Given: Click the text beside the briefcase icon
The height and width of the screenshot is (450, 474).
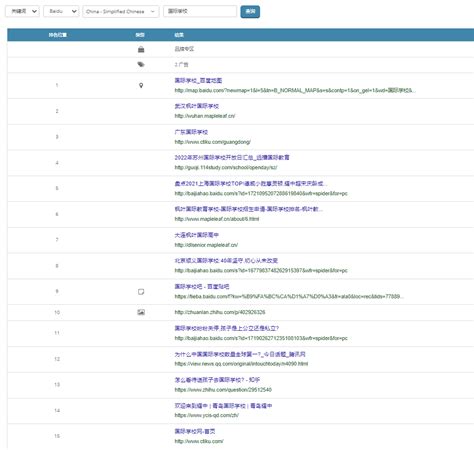Looking at the screenshot, I should tap(184, 49).
